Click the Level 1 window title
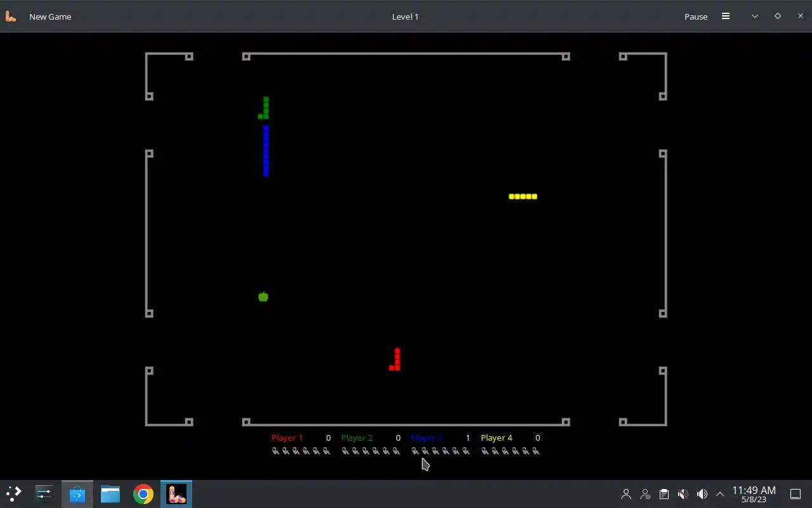The image size is (812, 508). pyautogui.click(x=405, y=17)
